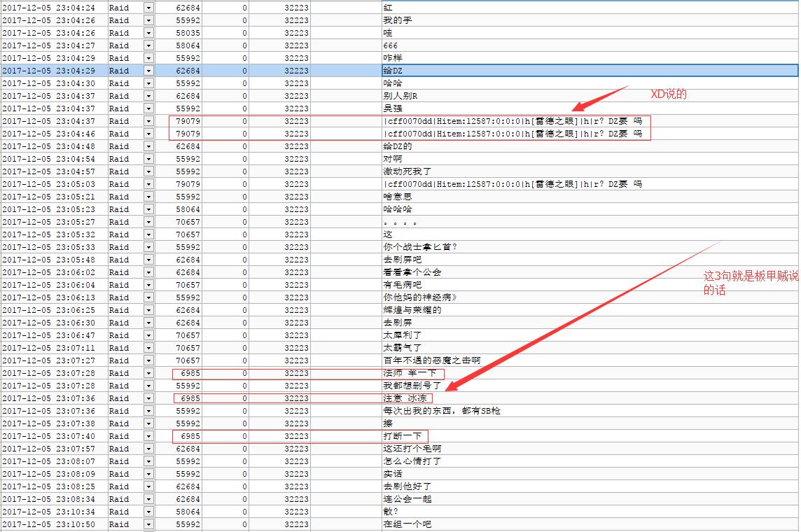Open the Raid dropdown on the 吴强 row
The height and width of the screenshot is (532, 801).
tap(148, 108)
